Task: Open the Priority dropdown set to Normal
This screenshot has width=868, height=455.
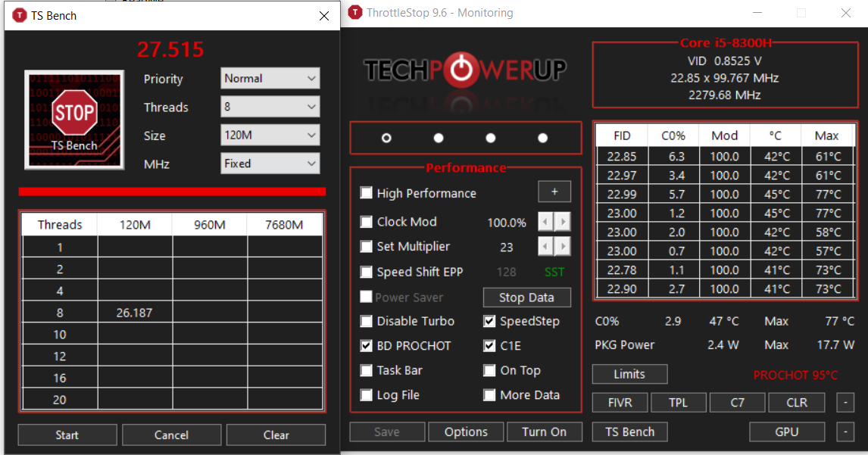Action: pyautogui.click(x=270, y=79)
